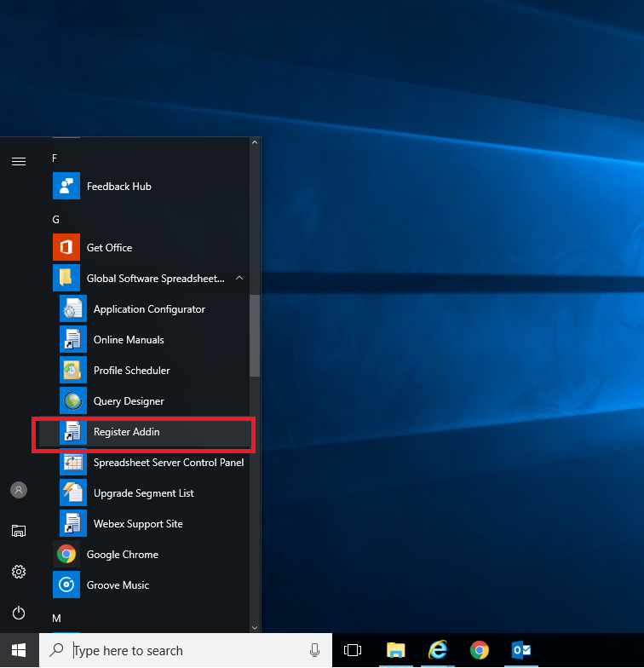Expand the Start menu hamburger navigation
The image size is (644, 668).
pyautogui.click(x=19, y=161)
